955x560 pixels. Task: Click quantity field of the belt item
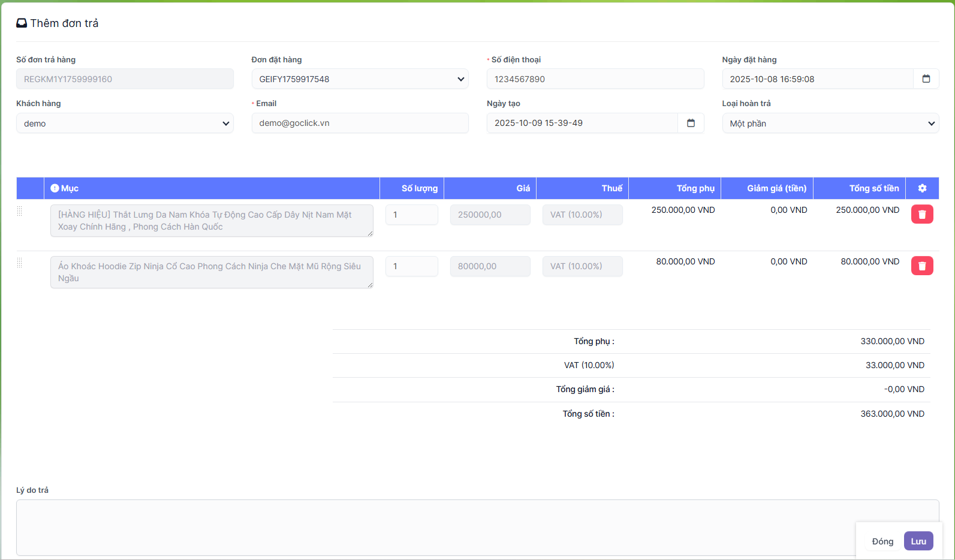point(411,215)
